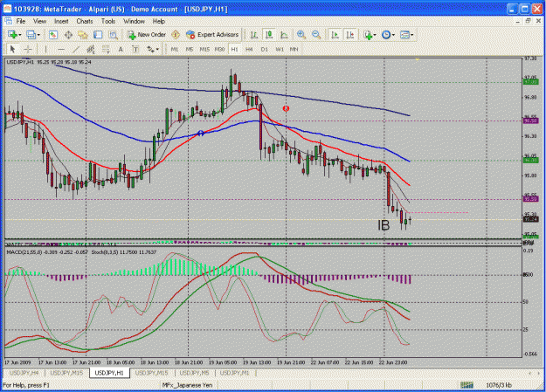Select the W1 timeframe button
This screenshot has height=392, width=546.
point(280,49)
